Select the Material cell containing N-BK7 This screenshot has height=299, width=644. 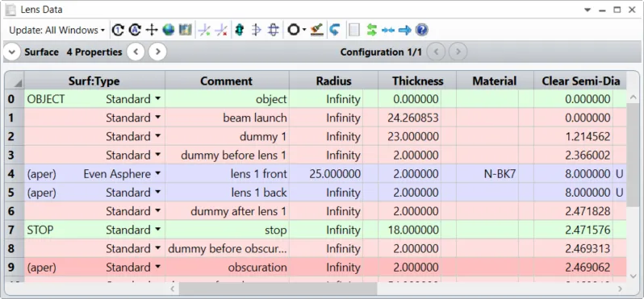click(495, 174)
